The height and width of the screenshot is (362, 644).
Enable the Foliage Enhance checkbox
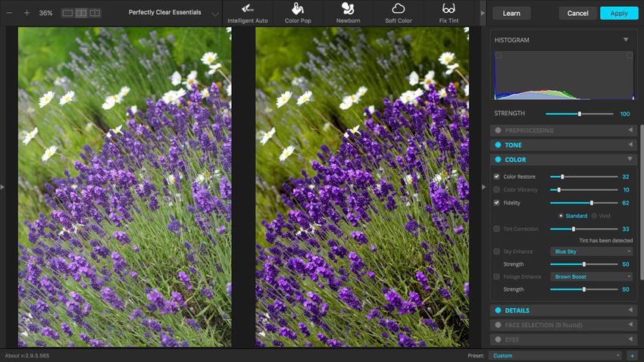tap(496, 276)
